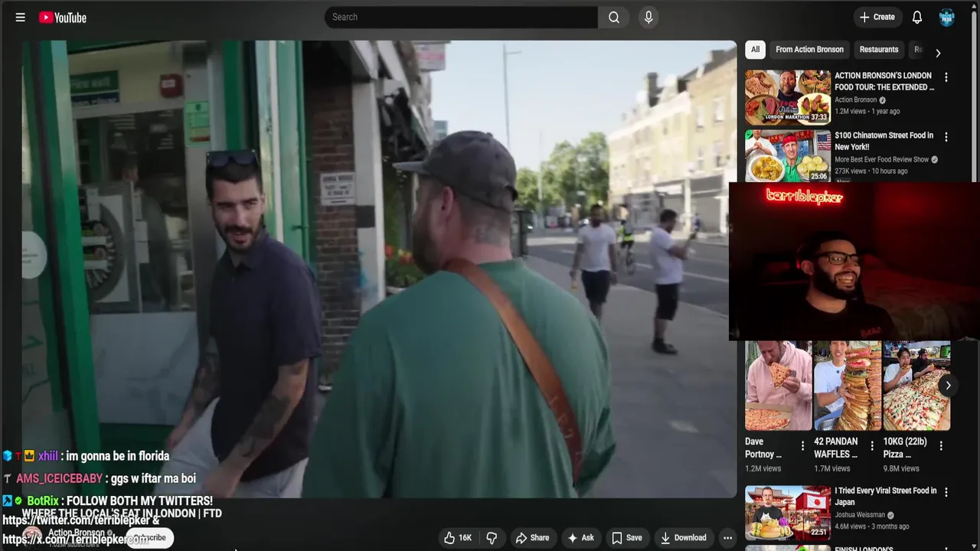Open the YouTube guide hamburger menu

[21, 17]
